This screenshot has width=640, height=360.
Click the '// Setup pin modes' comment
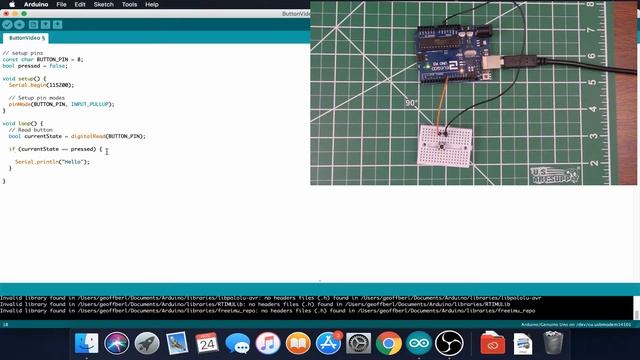[x=37, y=98]
